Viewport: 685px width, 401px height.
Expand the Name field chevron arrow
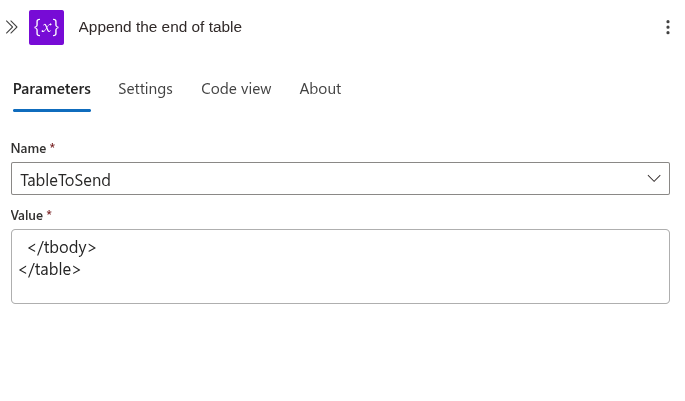654,178
